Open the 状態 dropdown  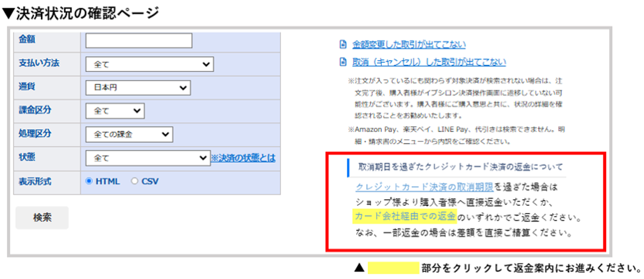click(148, 158)
